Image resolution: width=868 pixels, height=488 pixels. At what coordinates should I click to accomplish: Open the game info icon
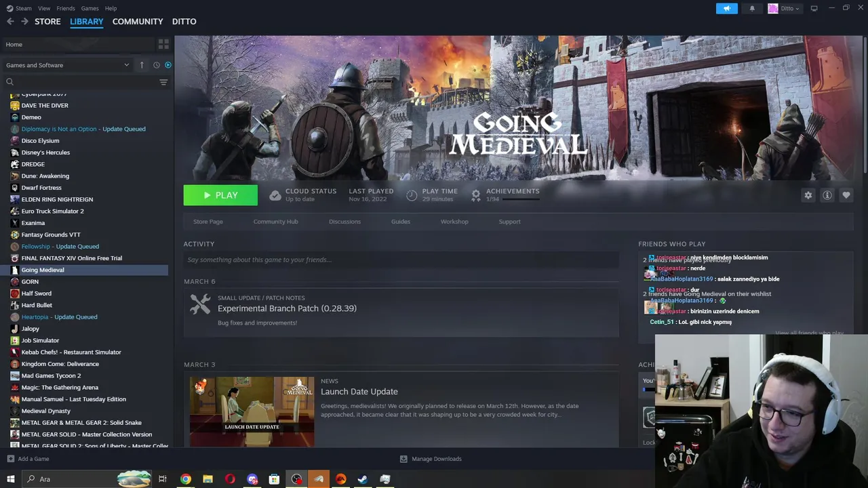pos(827,195)
